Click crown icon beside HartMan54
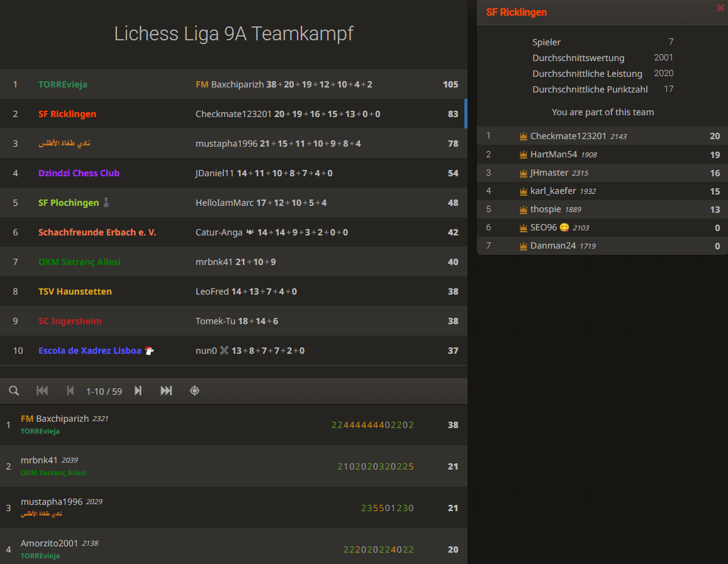Viewport: 728px width, 564px height. pyautogui.click(x=524, y=154)
